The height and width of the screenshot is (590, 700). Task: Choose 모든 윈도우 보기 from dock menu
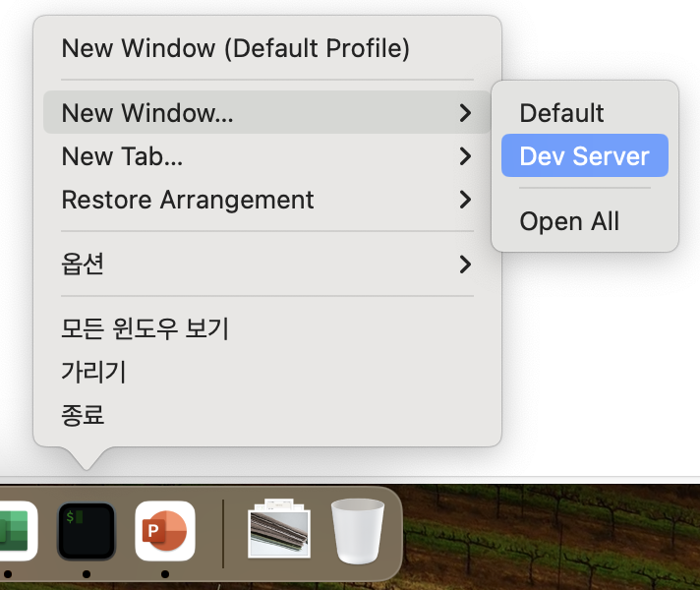coord(267,328)
